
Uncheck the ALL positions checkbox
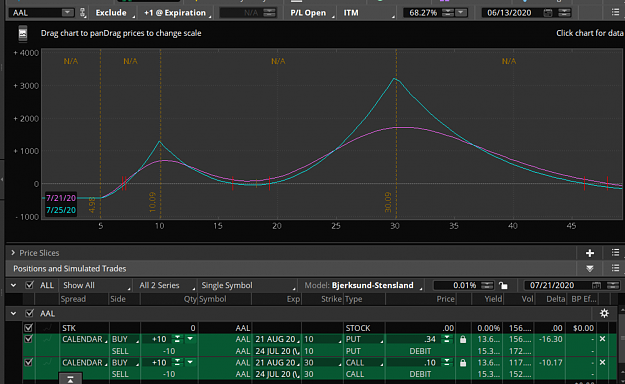[x=29, y=285]
